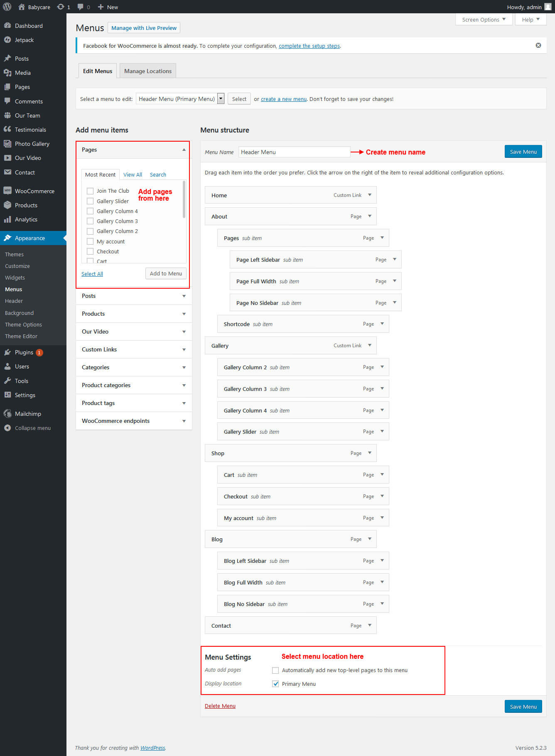The width and height of the screenshot is (555, 756).
Task: Click Contact envelope icon
Action: coord(7,172)
